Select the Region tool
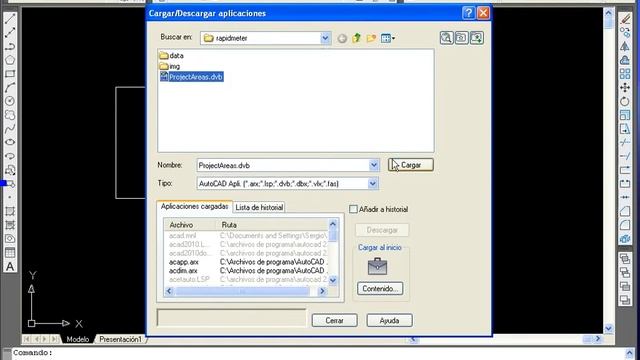This screenshot has width=640, height=360. click(10, 239)
